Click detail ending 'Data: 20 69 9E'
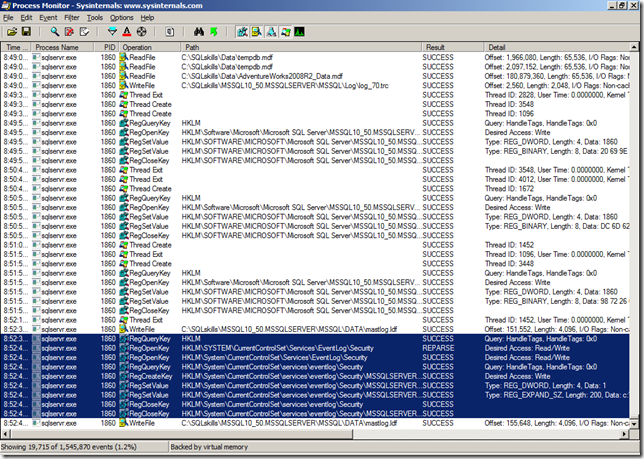 pyautogui.click(x=556, y=151)
